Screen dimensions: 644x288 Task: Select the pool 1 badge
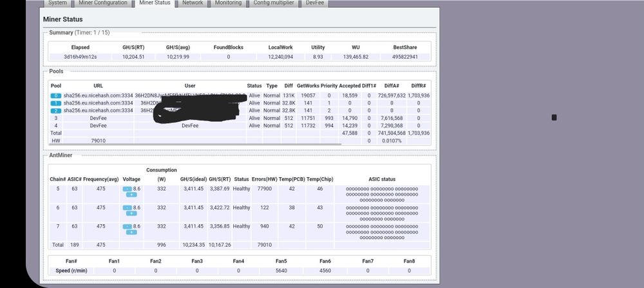(x=56, y=103)
